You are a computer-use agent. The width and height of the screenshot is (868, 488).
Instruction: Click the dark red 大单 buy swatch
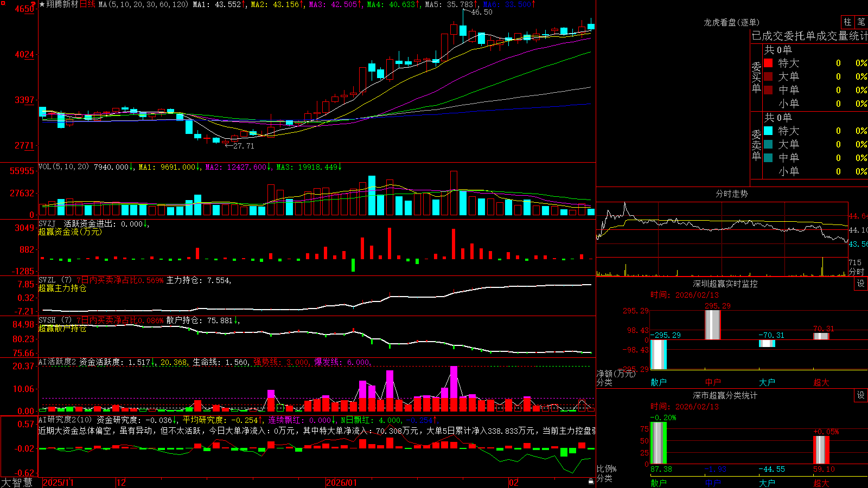[x=768, y=76]
